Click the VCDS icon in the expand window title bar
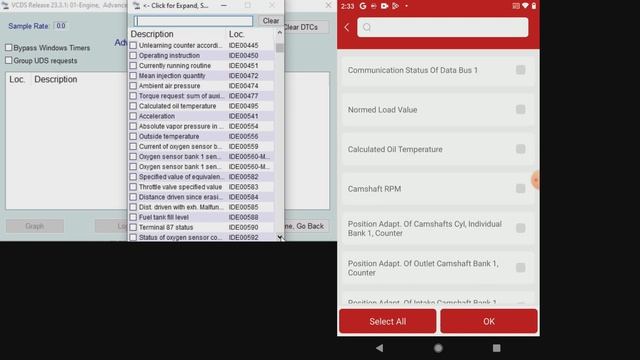Screen dimensions: 640x360 point(136,5)
